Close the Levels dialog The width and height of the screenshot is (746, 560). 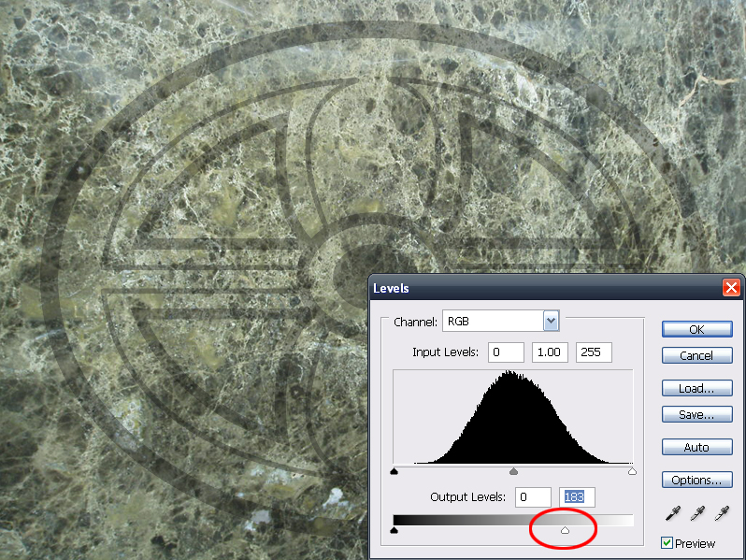(x=731, y=288)
